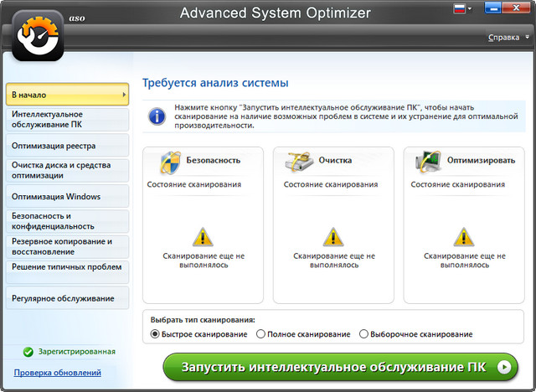This screenshot has height=392, width=536.
Task: Click the Безопасность panel heading
Action: click(214, 160)
